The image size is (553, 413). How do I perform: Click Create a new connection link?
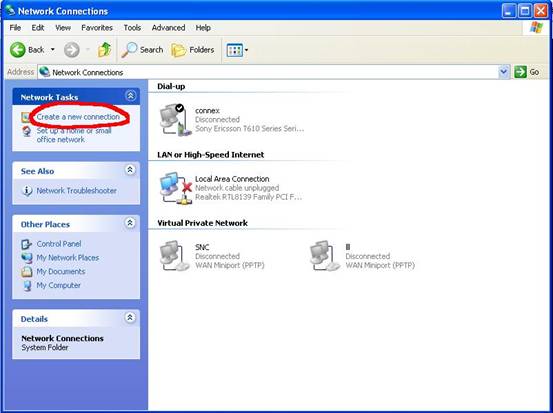[78, 117]
